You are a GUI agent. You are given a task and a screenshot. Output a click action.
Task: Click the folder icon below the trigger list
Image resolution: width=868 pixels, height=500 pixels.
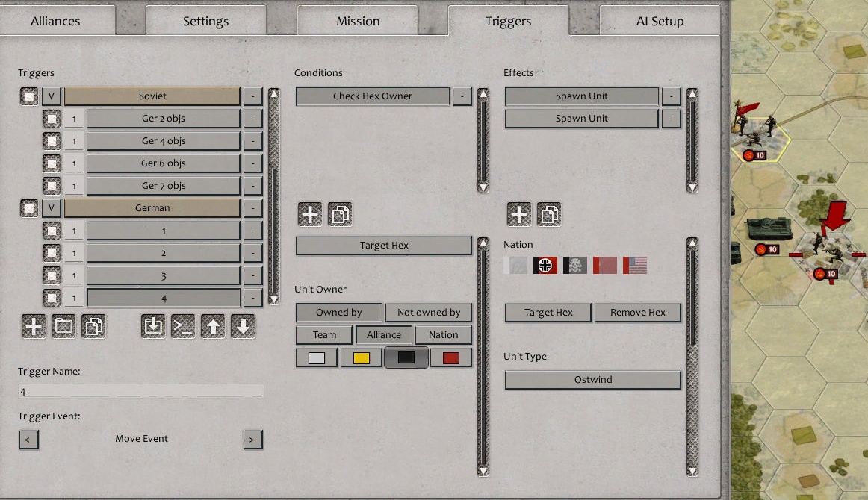[63, 326]
